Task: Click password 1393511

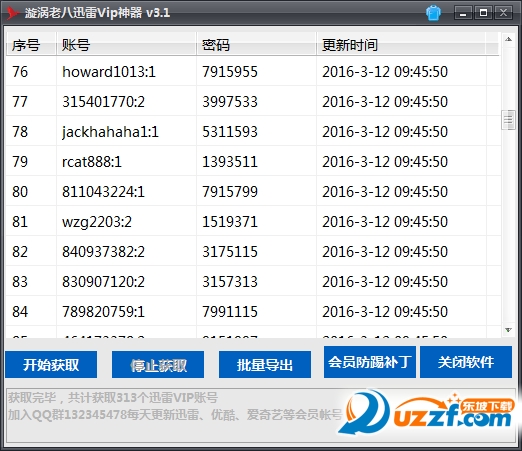Action: tap(230, 162)
